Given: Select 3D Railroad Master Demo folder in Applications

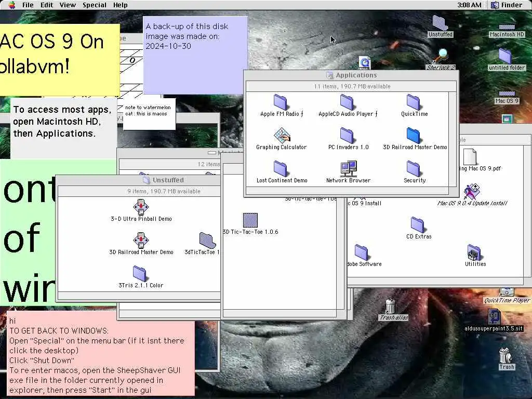Looking at the screenshot, I should (414, 136).
